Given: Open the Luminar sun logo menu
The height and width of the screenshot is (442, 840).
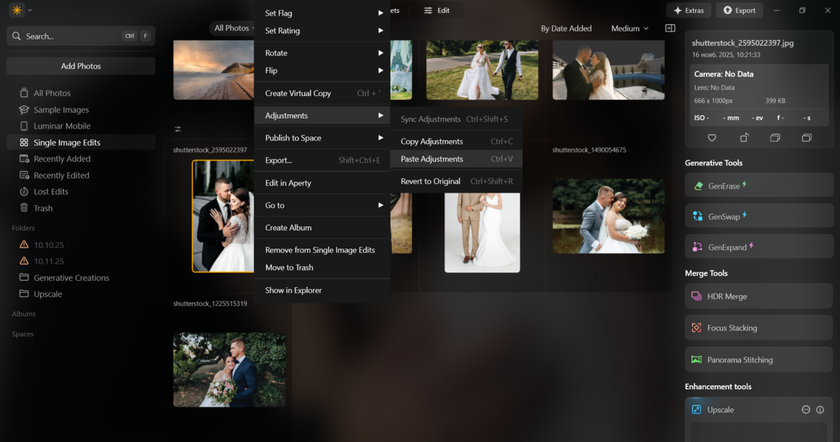Looking at the screenshot, I should 17,10.
